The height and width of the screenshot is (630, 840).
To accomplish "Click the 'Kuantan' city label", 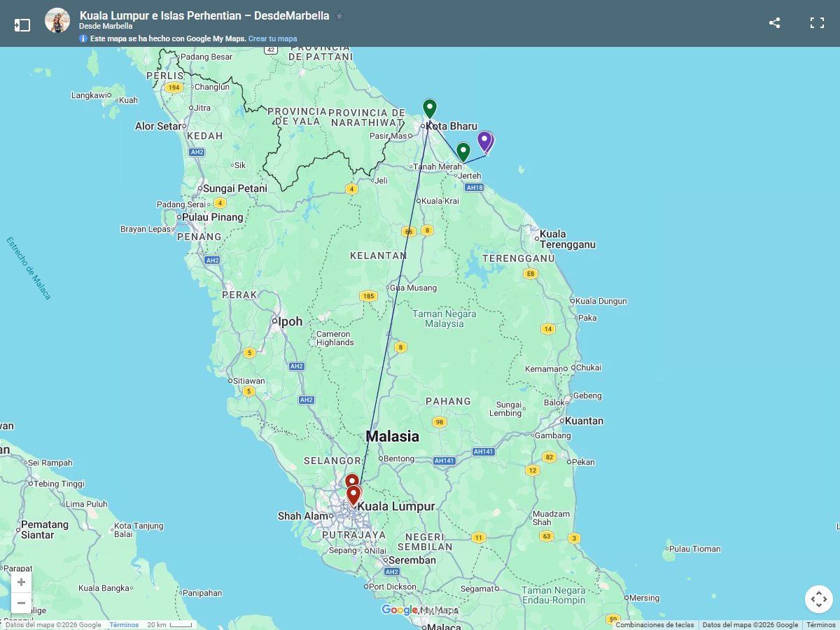I will click(x=584, y=421).
